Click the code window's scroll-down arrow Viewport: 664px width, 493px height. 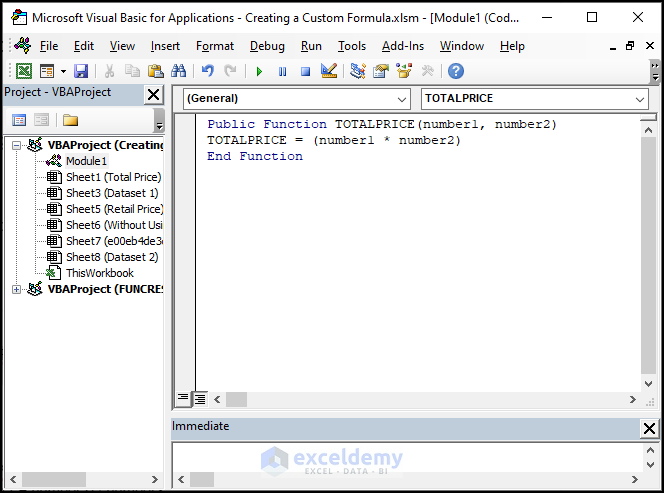[648, 384]
